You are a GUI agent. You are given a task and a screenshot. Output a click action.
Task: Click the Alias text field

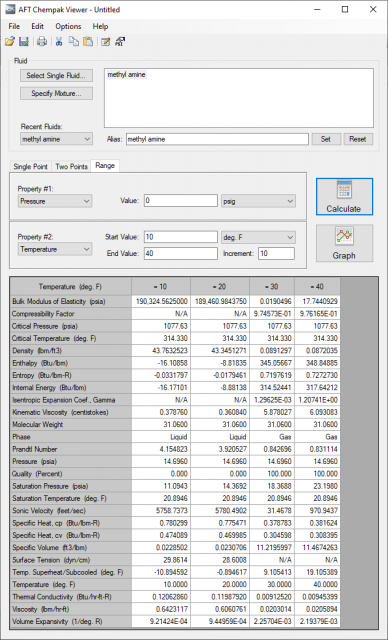click(x=217, y=139)
